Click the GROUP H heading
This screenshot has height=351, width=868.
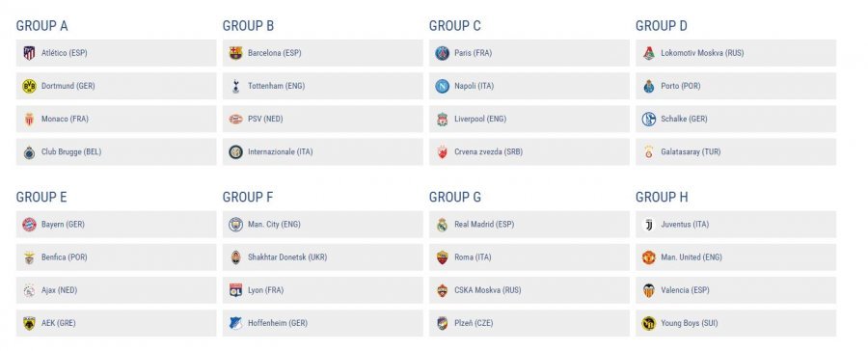tap(662, 197)
